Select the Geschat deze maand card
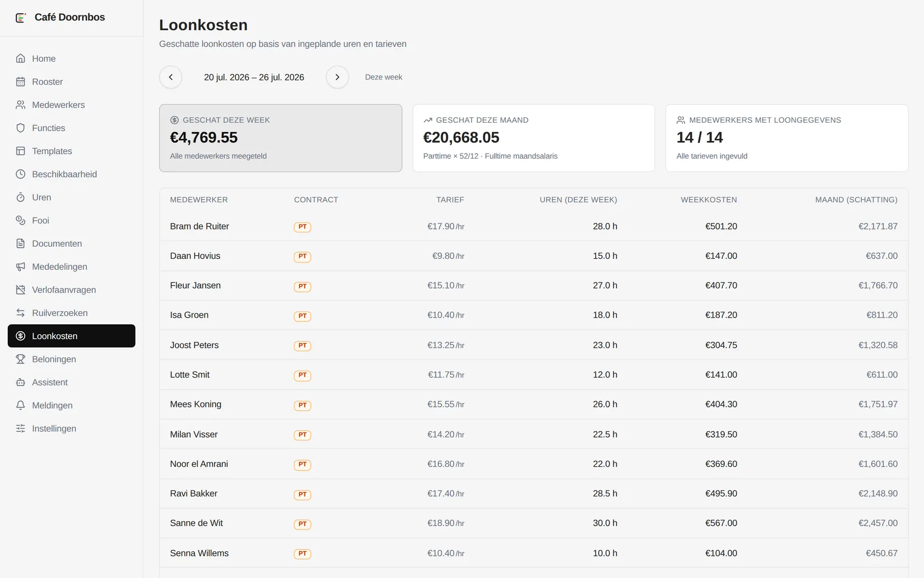Screen dimensions: 924x578 pyautogui.click(x=533, y=138)
